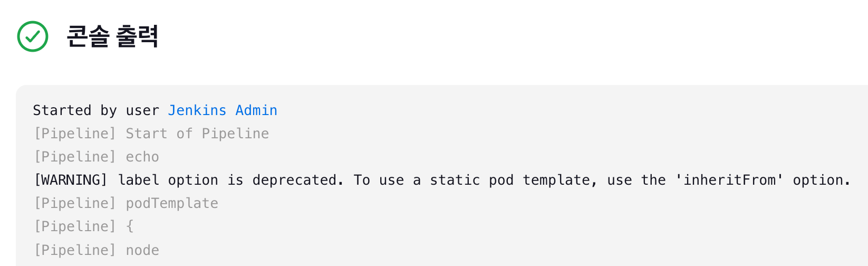Screen dimensions: 868x266
Task: Click the [WARNING] tag in the console
Action: [x=70, y=180]
